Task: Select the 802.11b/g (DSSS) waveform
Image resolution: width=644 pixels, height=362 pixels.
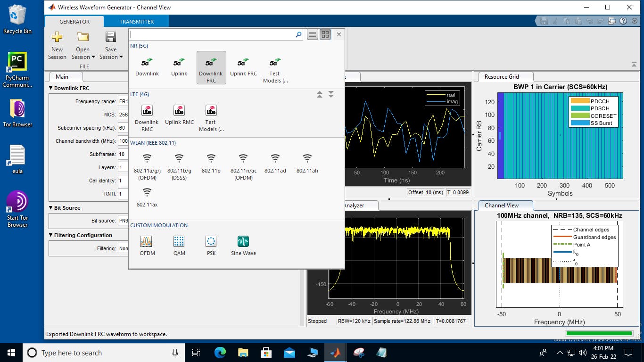Action: point(179,167)
